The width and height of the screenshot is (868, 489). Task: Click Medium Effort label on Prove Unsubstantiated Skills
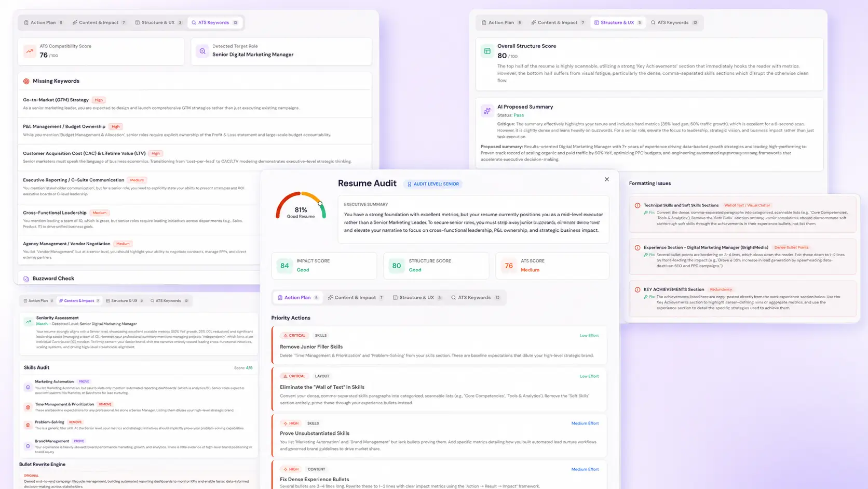click(x=585, y=424)
